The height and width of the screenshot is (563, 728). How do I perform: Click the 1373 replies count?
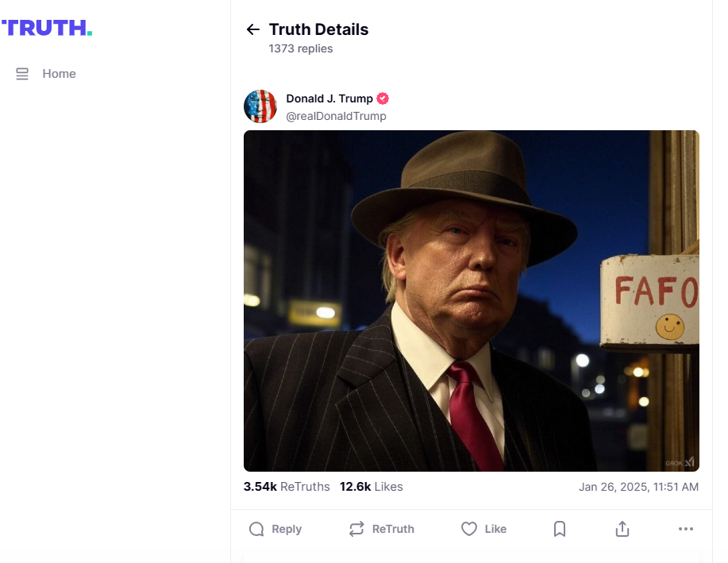(301, 48)
